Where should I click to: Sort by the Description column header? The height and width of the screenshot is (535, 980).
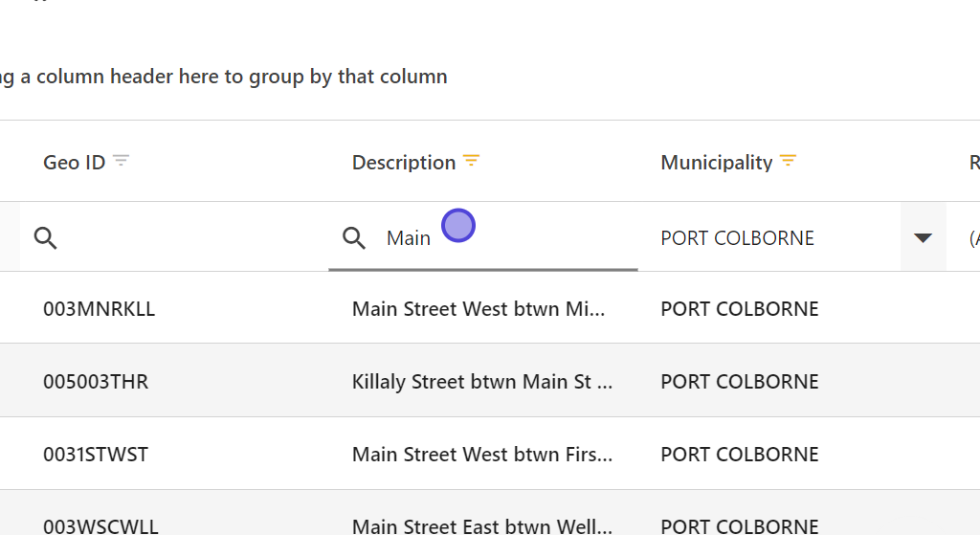point(403,163)
